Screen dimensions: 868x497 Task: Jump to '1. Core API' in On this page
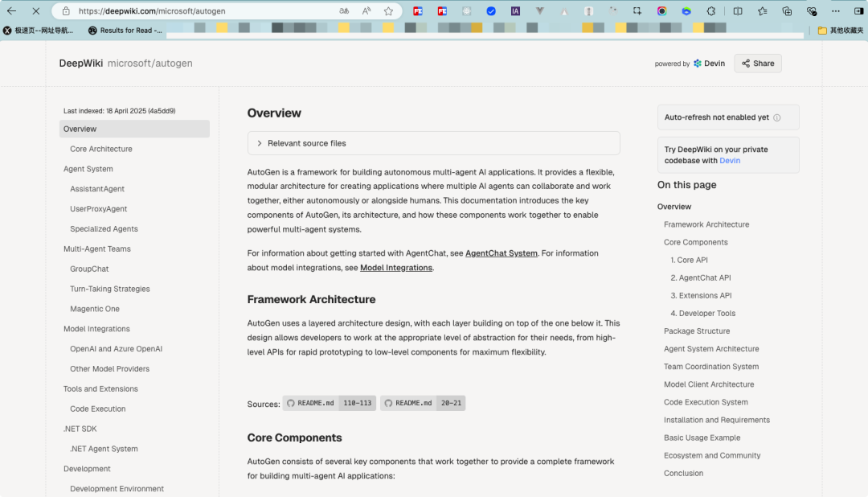690,260
